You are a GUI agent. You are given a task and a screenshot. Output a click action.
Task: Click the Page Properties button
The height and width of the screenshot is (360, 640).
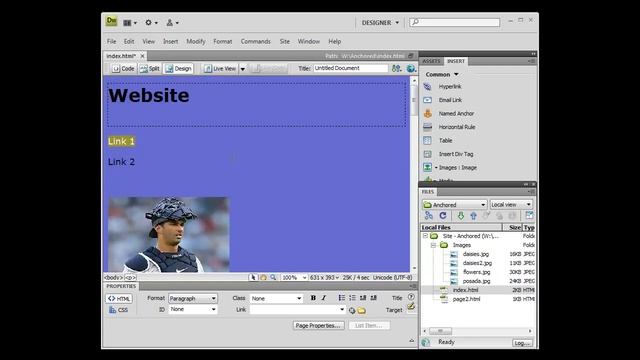pos(318,326)
